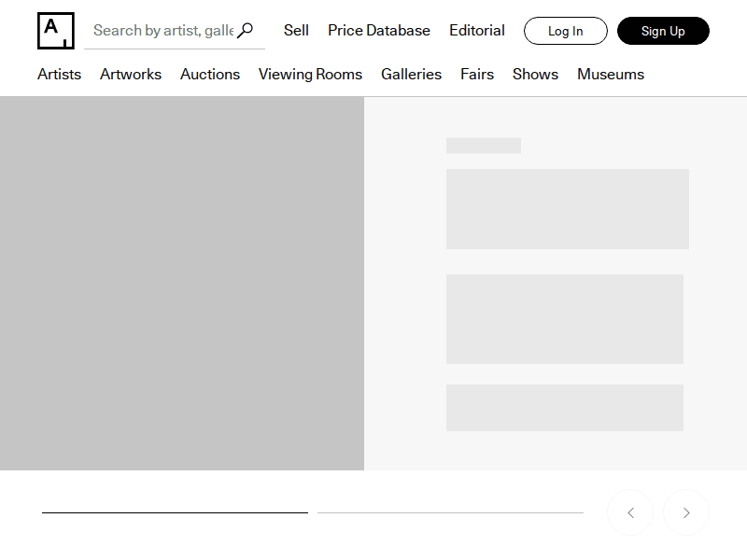Open the Artists menu
747x560 pixels.
pyautogui.click(x=59, y=75)
